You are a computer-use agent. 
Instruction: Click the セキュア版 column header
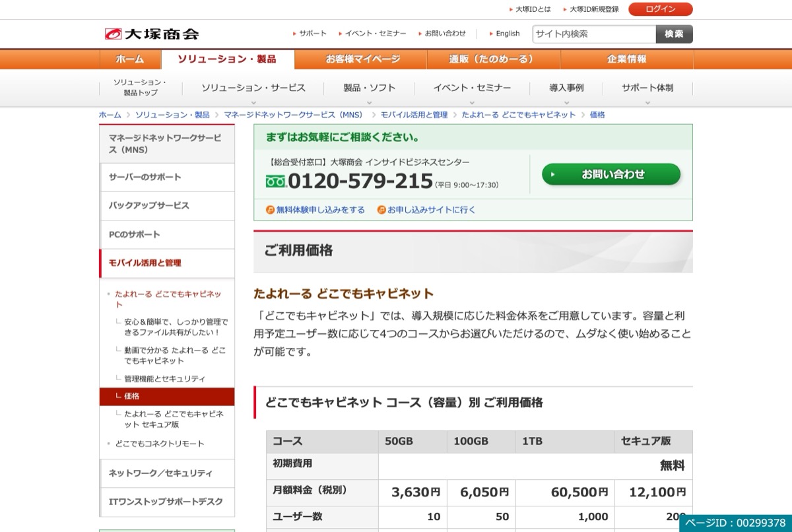(653, 442)
